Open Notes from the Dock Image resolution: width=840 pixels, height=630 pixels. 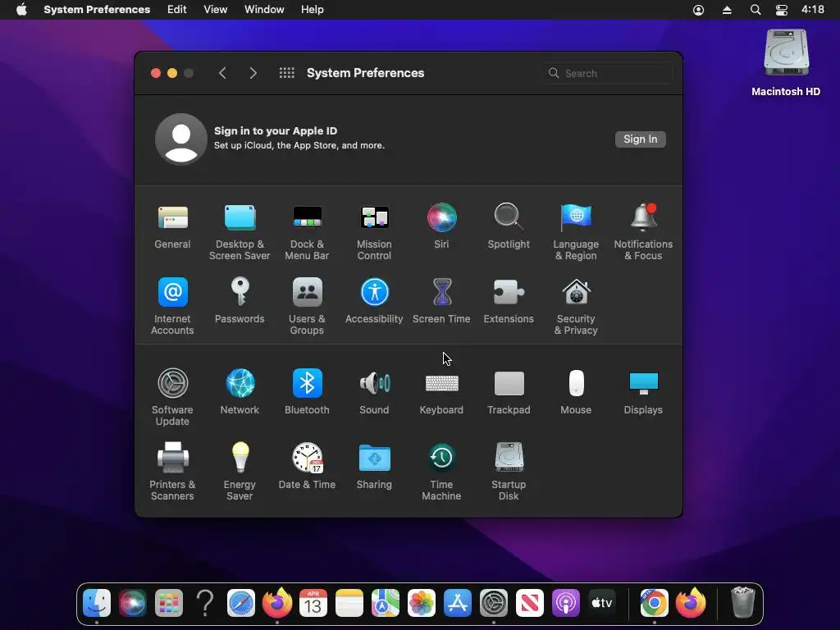(349, 603)
